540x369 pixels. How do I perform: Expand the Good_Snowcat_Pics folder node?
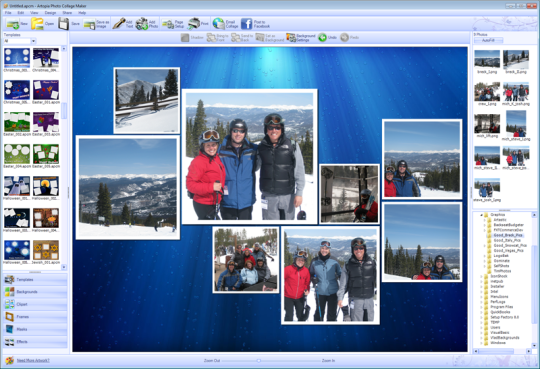coord(485,245)
